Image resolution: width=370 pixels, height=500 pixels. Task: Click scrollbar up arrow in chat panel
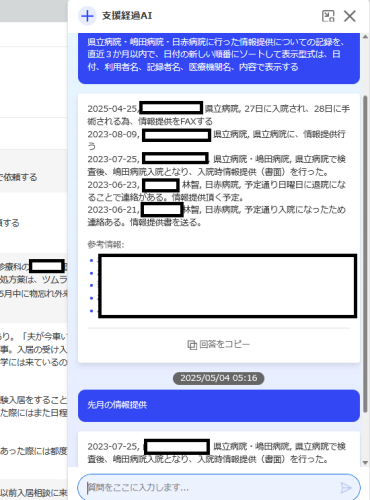point(365,37)
